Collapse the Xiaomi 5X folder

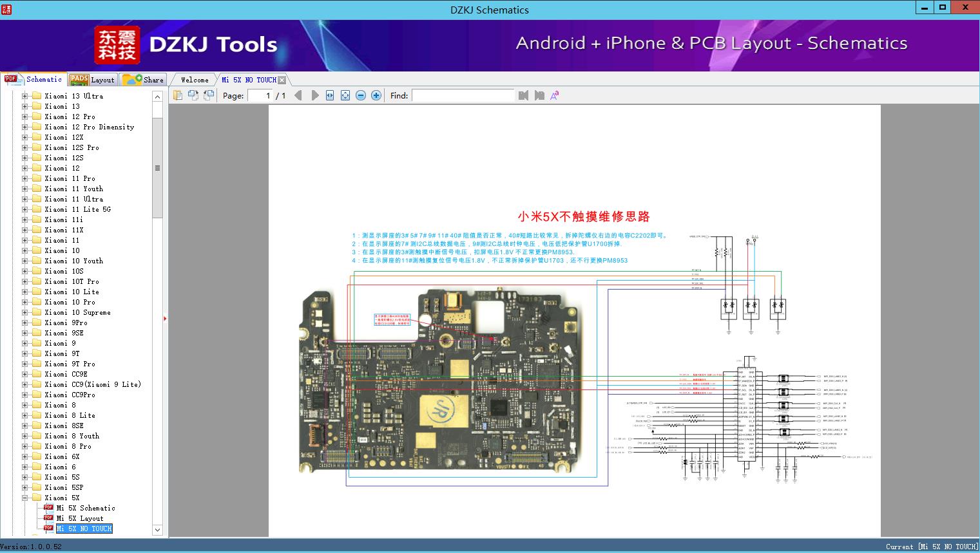[x=24, y=498]
